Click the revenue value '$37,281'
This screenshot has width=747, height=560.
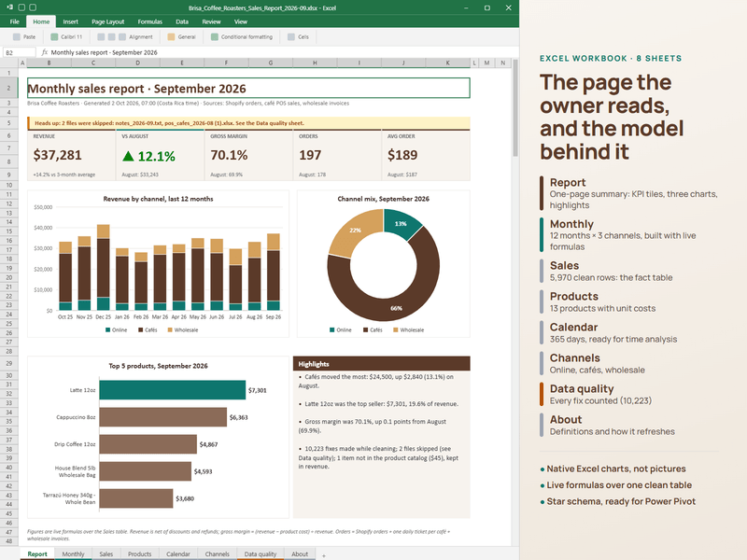(58, 155)
